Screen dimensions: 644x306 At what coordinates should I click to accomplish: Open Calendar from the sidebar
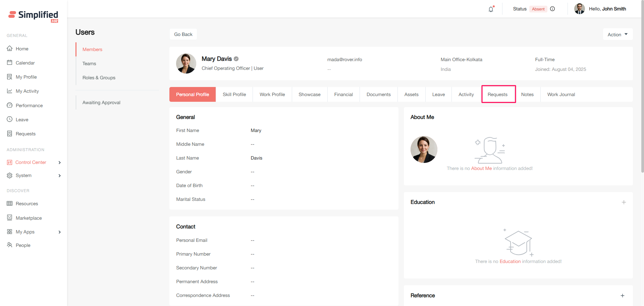(x=25, y=63)
